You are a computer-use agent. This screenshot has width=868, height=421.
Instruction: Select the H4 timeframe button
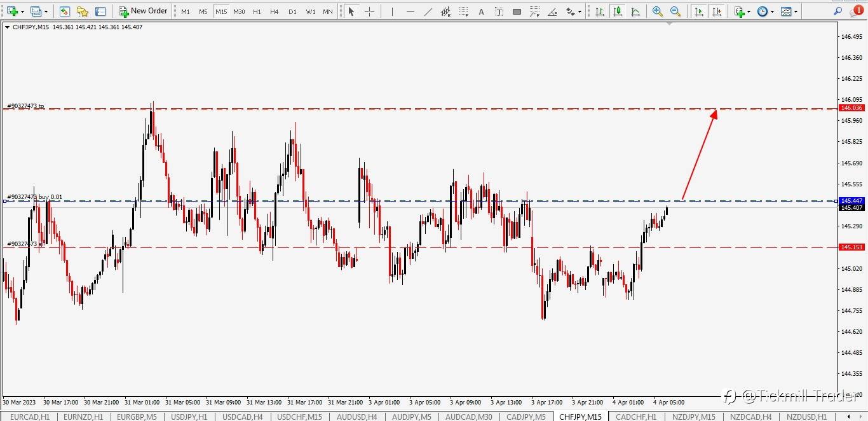275,11
